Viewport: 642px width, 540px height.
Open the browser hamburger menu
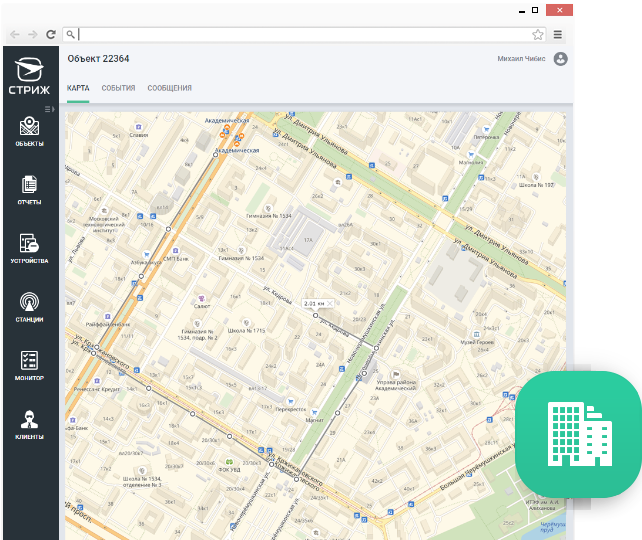tap(558, 34)
